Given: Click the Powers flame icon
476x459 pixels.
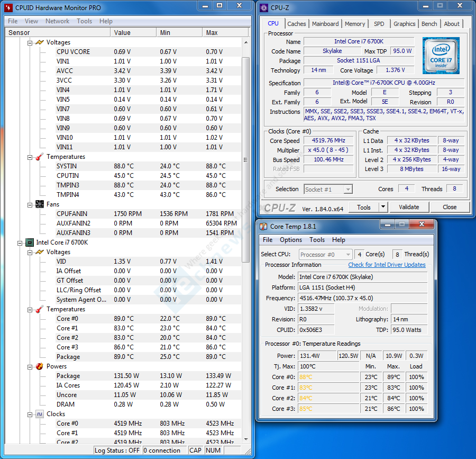Looking at the screenshot, I should (40, 366).
